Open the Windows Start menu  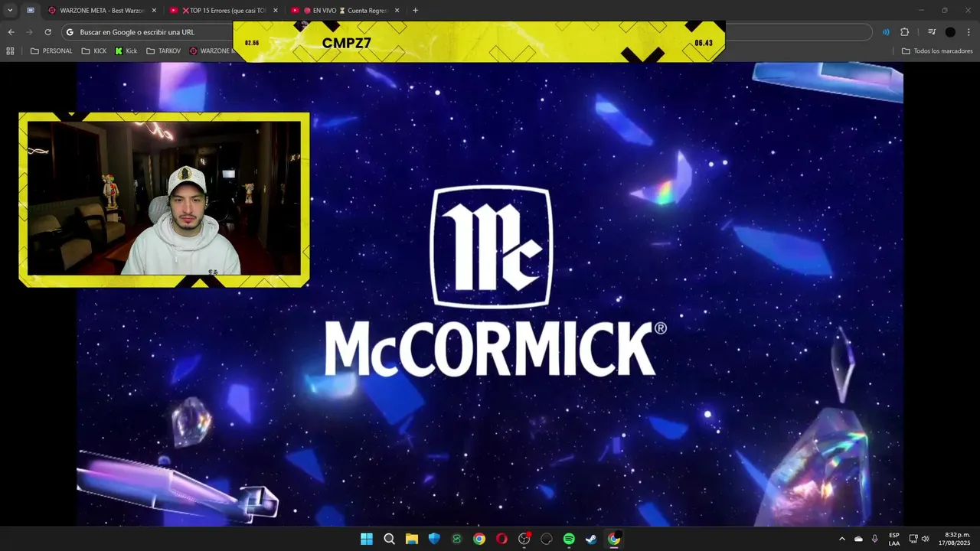coord(367,539)
